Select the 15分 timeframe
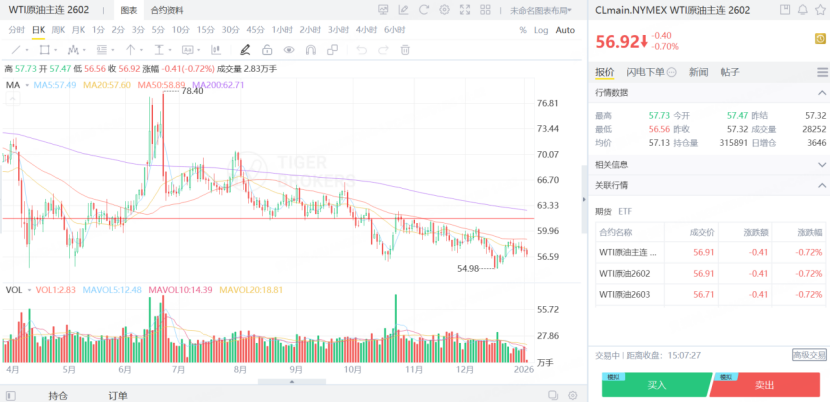This screenshot has width=830, height=402. click(x=205, y=30)
